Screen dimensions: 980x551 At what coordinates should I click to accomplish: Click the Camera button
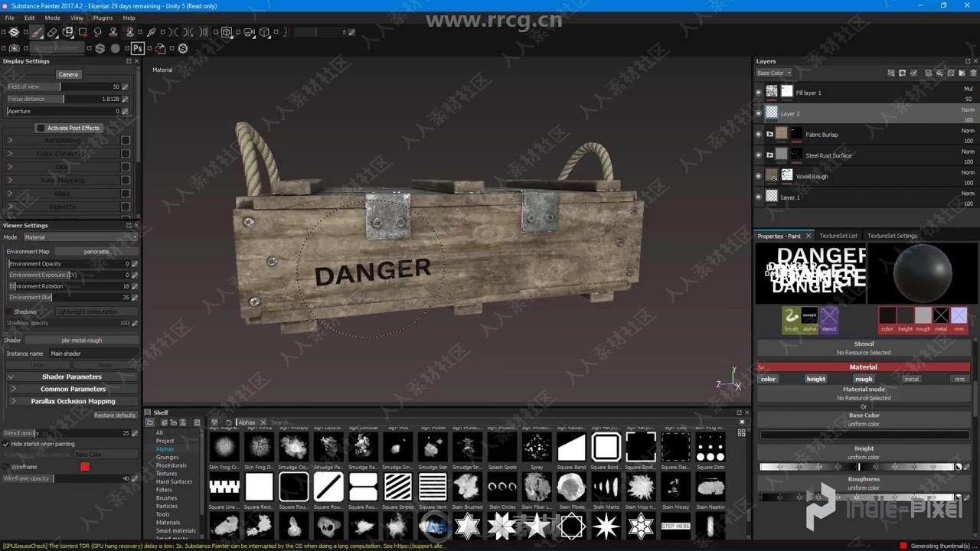click(x=68, y=74)
